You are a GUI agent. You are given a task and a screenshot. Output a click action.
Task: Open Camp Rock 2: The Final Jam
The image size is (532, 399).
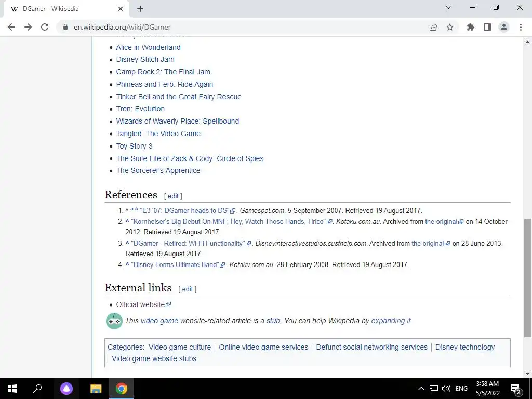[x=163, y=72]
